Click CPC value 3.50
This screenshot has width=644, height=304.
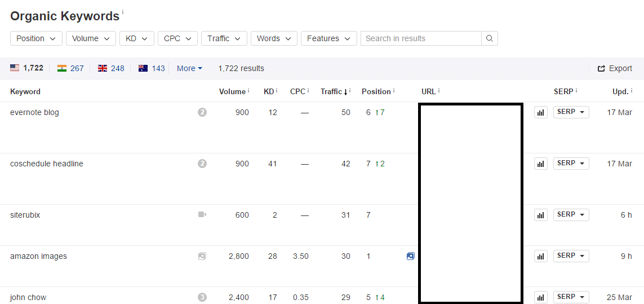[x=301, y=256]
